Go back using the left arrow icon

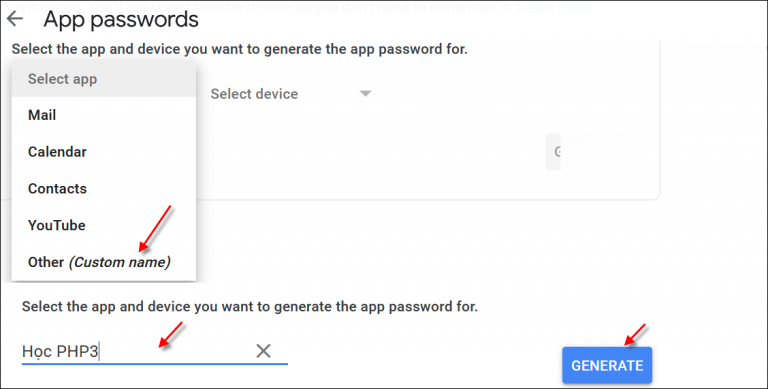tap(15, 19)
